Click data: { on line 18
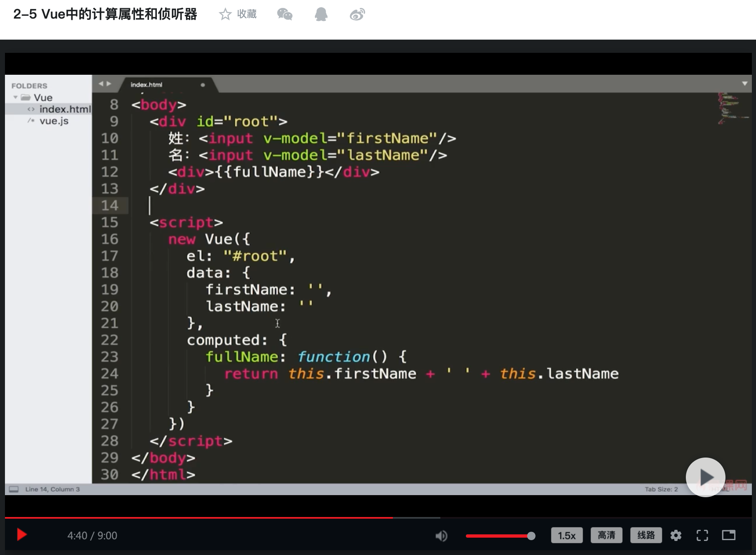The image size is (756, 555). tap(218, 273)
